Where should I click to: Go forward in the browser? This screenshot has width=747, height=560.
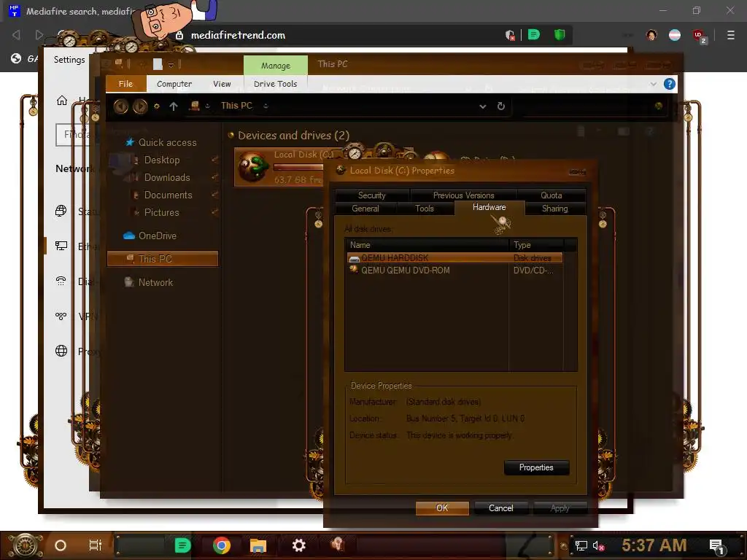[x=39, y=35]
